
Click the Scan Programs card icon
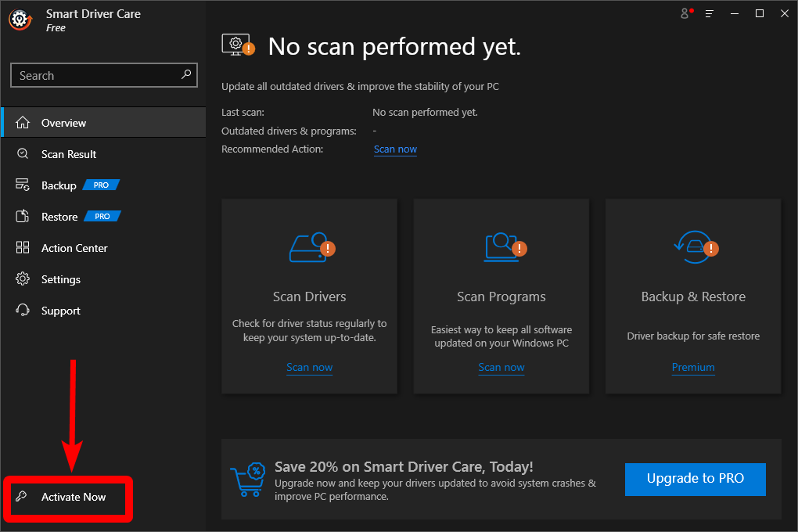505,247
